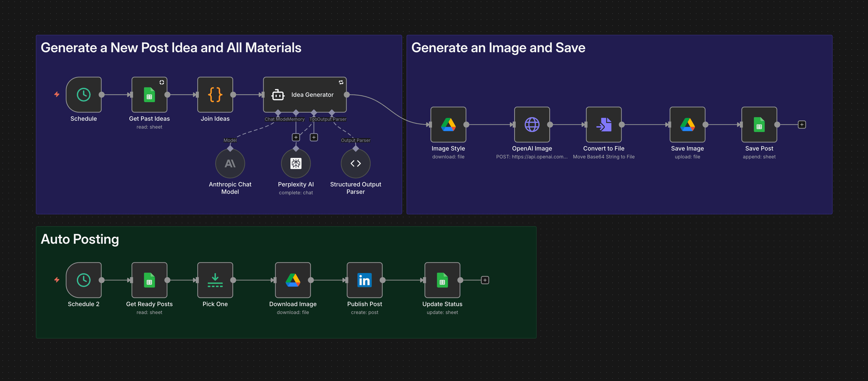
Task: Open the Save Post sheet node
Action: pyautogui.click(x=759, y=125)
